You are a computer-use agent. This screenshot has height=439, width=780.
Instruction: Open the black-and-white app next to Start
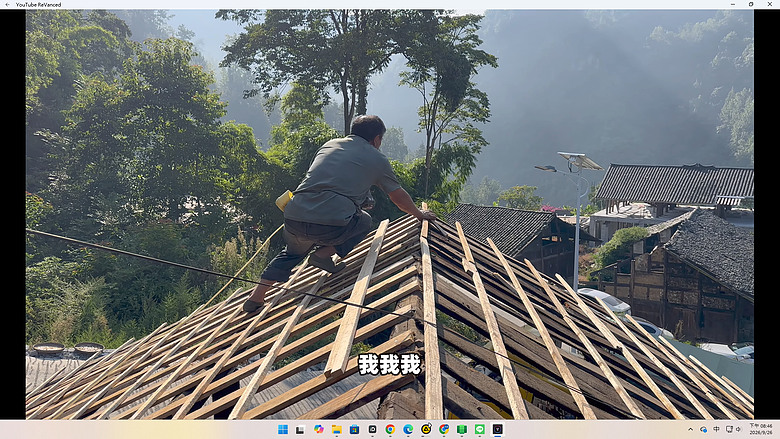[x=300, y=430]
